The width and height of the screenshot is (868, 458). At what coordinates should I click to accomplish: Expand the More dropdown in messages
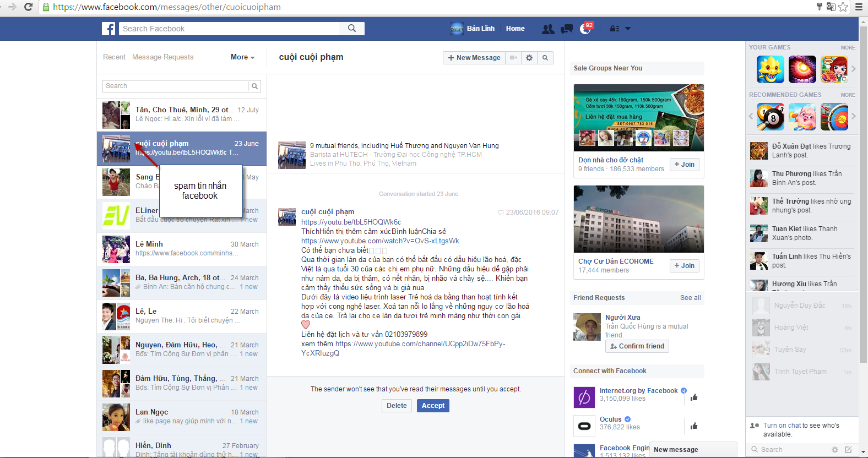pos(242,57)
